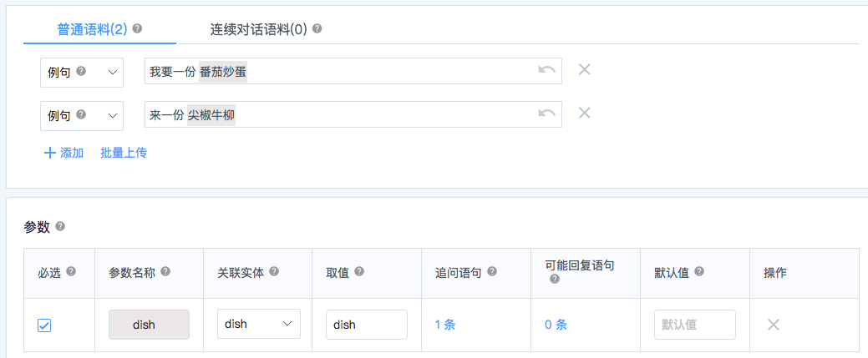This screenshot has width=868, height=358.
Task: Select the 普通语料(2) tab
Action: click(93, 28)
